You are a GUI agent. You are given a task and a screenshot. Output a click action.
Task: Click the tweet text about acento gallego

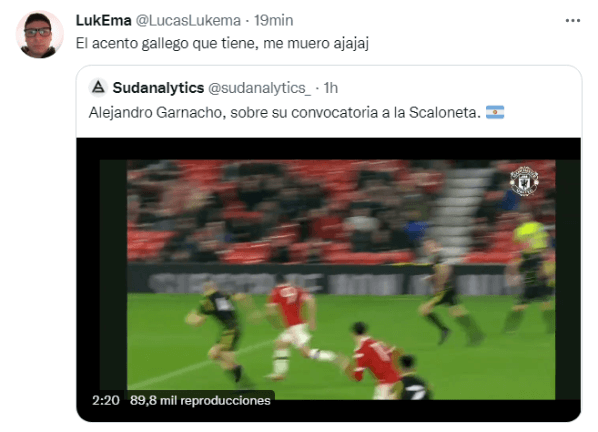click(x=222, y=43)
